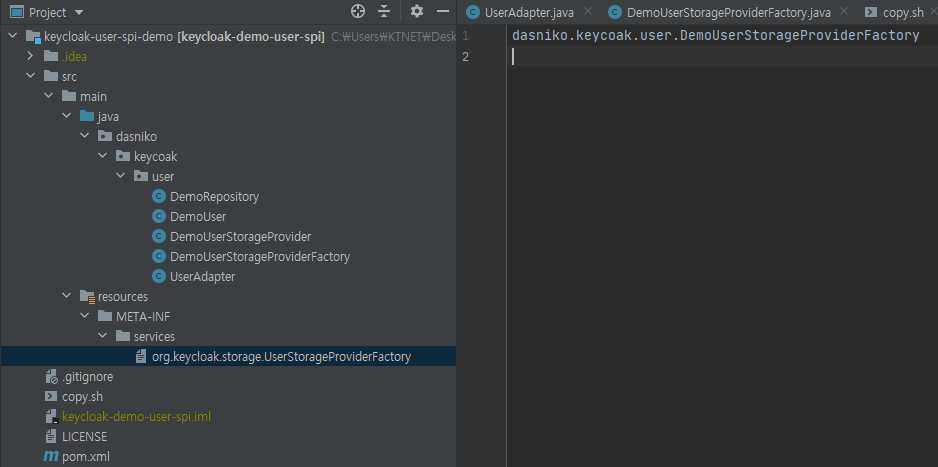938x467 pixels.
Task: Click the iml module file icon
Action: pyautogui.click(x=51, y=417)
